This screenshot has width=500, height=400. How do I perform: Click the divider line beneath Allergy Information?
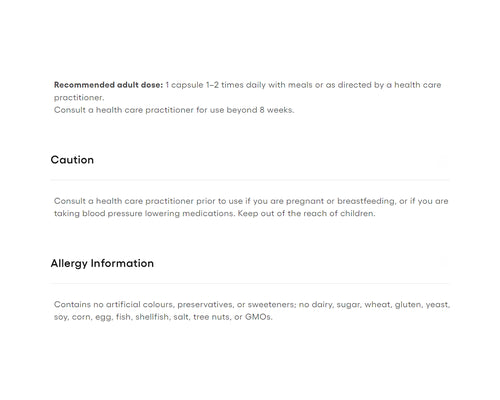point(250,284)
